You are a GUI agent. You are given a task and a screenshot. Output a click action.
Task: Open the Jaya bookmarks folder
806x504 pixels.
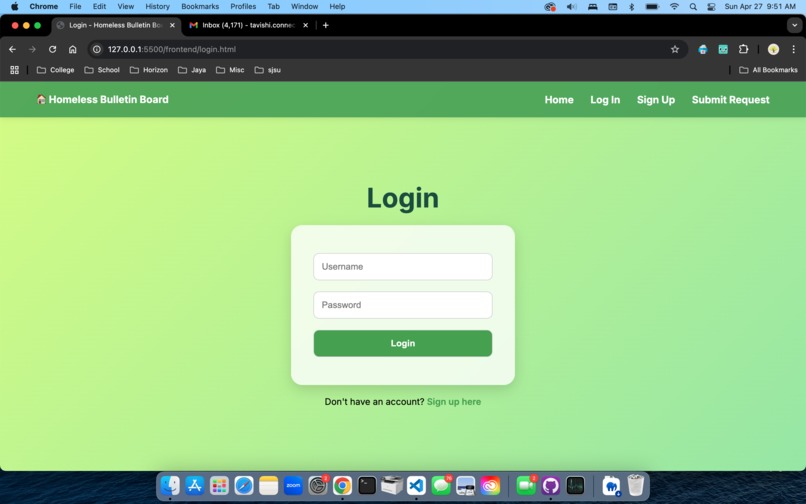click(x=192, y=70)
